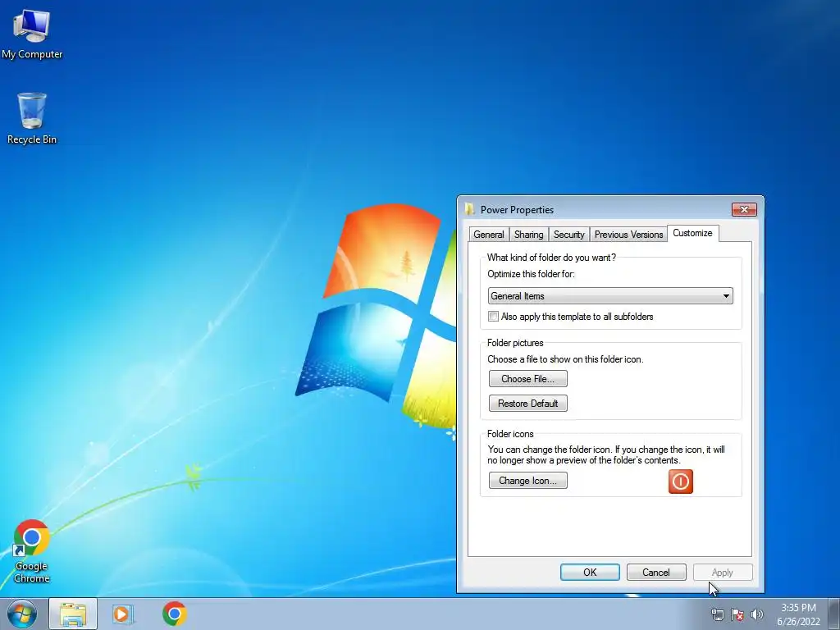Select the Customize tab

click(692, 233)
